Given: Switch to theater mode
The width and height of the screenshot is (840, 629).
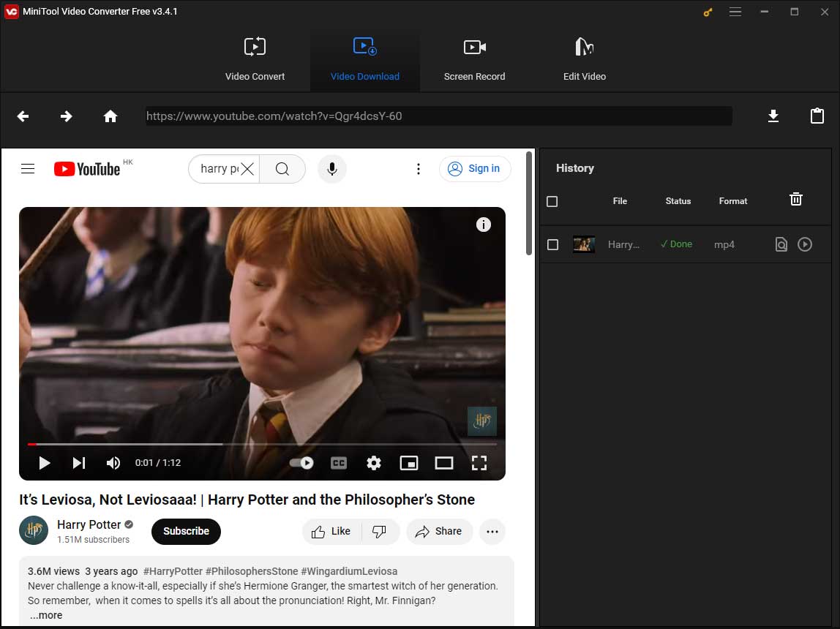Looking at the screenshot, I should pos(443,463).
